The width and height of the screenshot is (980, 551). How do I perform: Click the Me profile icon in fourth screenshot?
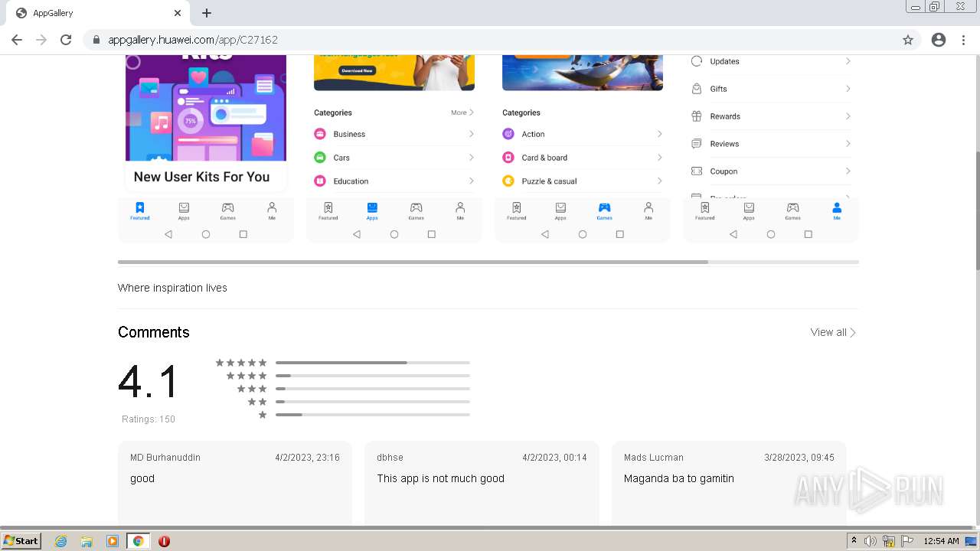[x=837, y=207]
